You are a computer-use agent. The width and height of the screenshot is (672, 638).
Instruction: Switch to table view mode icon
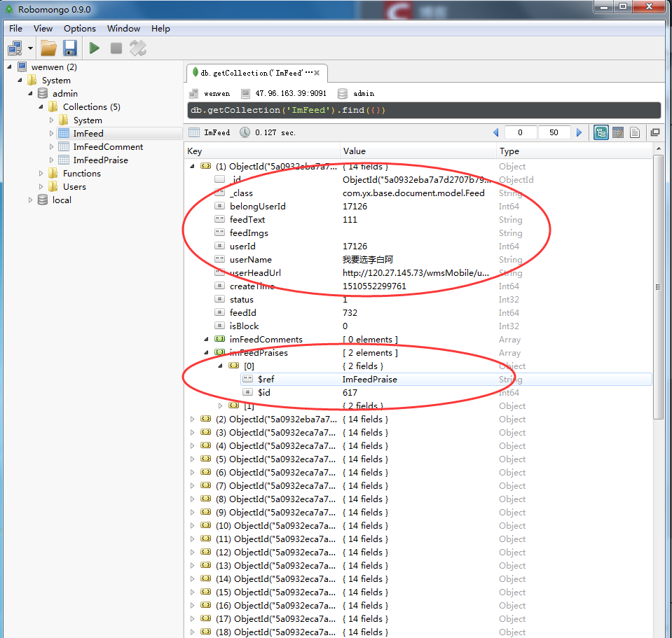(618, 133)
